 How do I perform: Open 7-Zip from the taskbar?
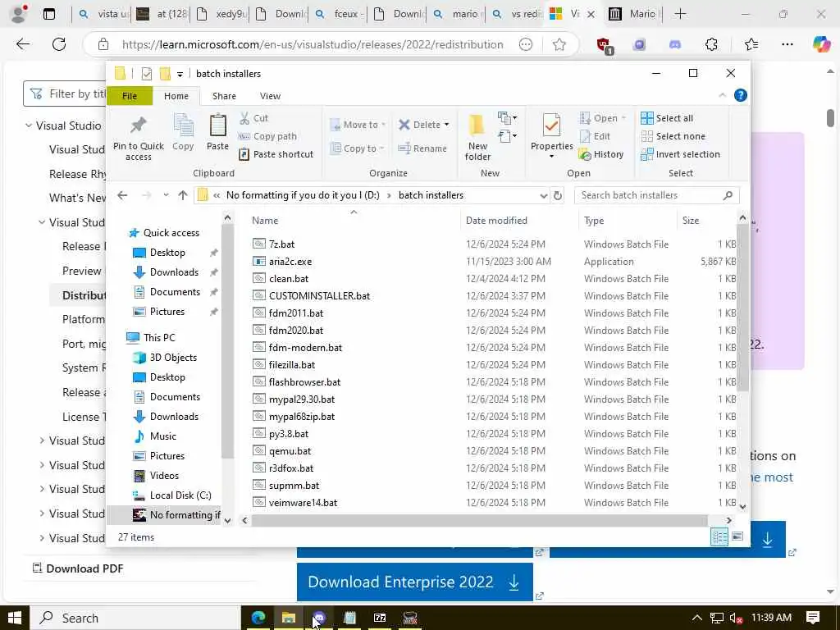(x=380, y=618)
